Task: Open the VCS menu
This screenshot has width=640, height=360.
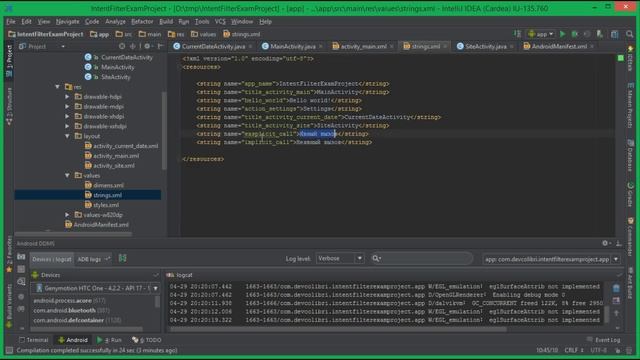Action: coord(220,22)
